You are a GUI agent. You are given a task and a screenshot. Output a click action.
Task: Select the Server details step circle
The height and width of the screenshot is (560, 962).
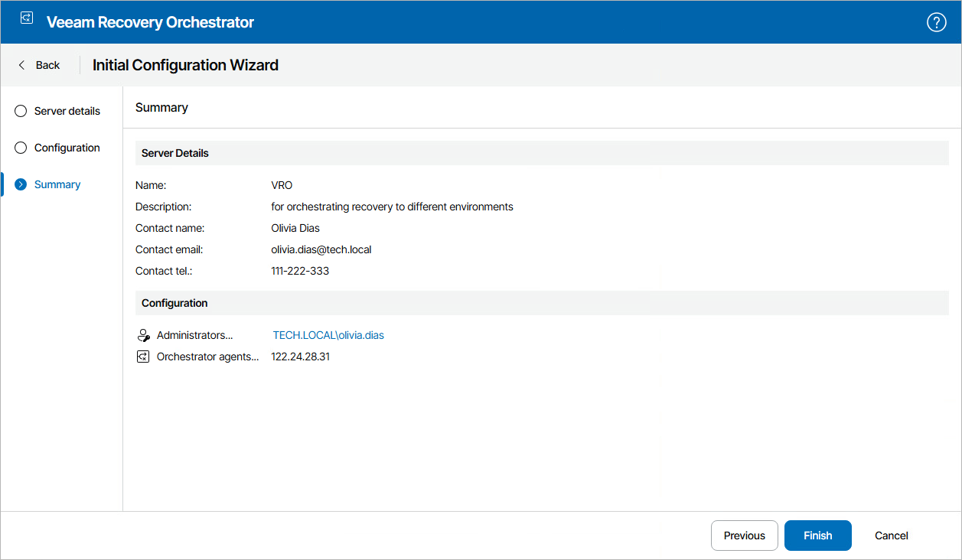click(x=21, y=111)
